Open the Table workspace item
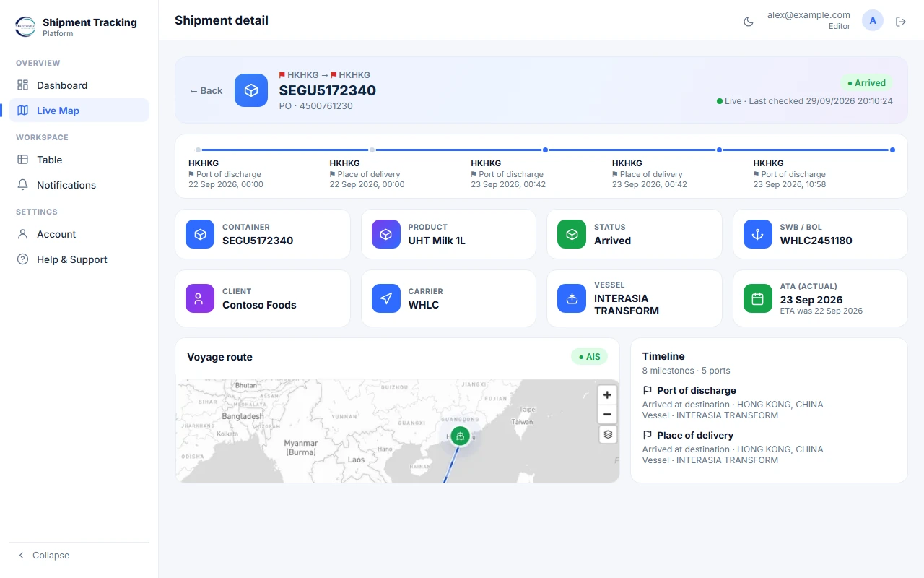Screen dimensions: 924x578 click(x=79, y=160)
